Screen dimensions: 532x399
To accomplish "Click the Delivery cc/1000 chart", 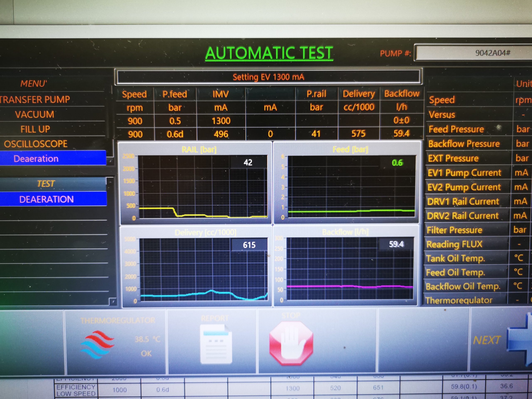I will pos(203,269).
